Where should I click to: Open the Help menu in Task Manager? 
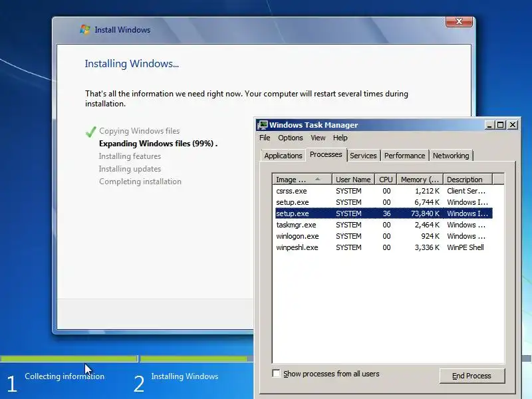pos(340,138)
